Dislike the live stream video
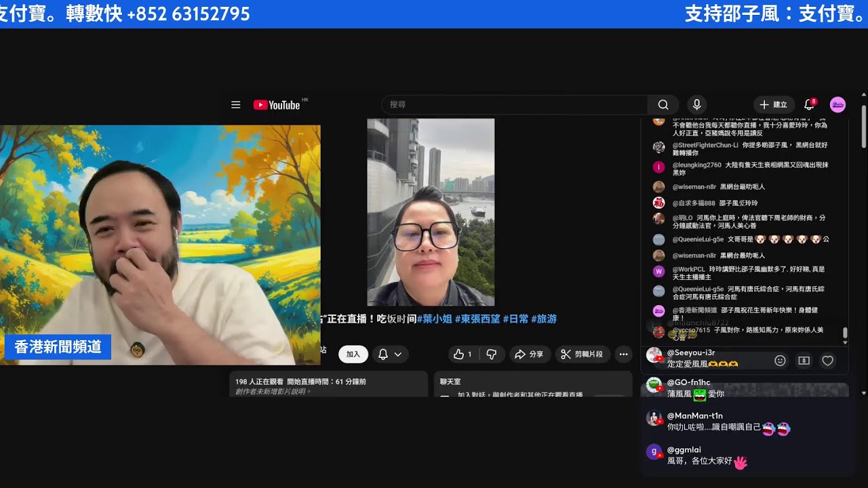 [492, 354]
